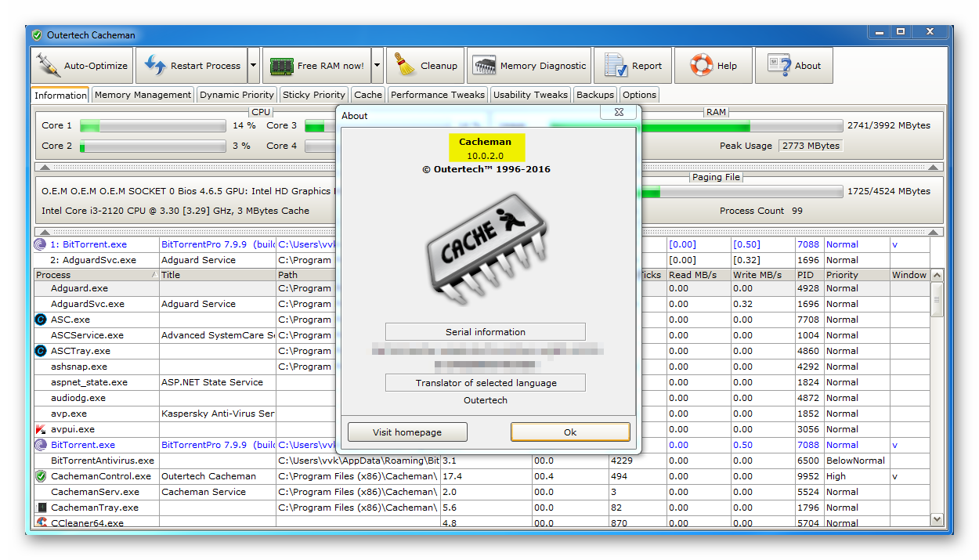Select the audiodg.exe process
The height and width of the screenshot is (560, 979).
coord(482,398)
